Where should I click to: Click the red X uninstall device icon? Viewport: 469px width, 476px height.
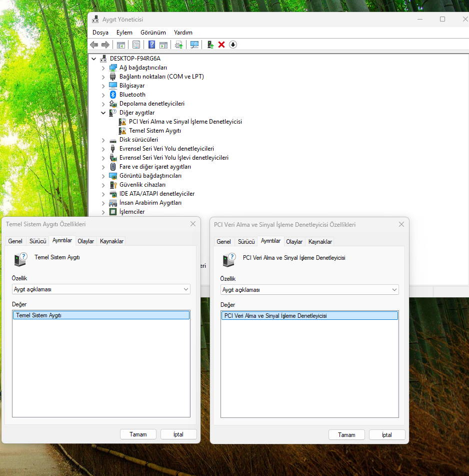221,45
